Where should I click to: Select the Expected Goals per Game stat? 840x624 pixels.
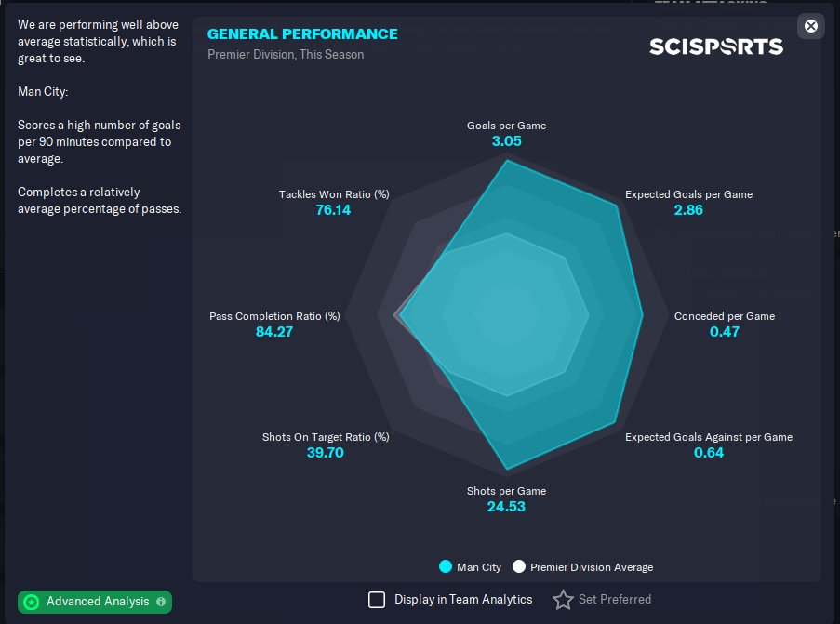click(x=688, y=202)
